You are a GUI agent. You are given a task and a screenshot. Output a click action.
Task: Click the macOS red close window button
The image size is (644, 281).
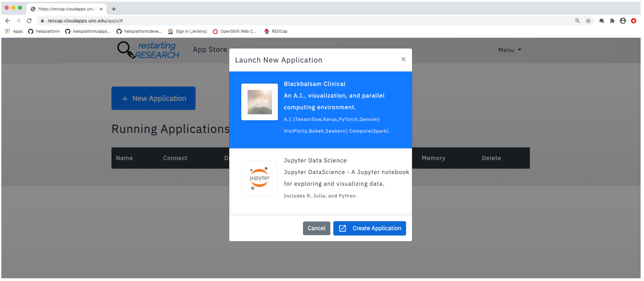pyautogui.click(x=7, y=7)
